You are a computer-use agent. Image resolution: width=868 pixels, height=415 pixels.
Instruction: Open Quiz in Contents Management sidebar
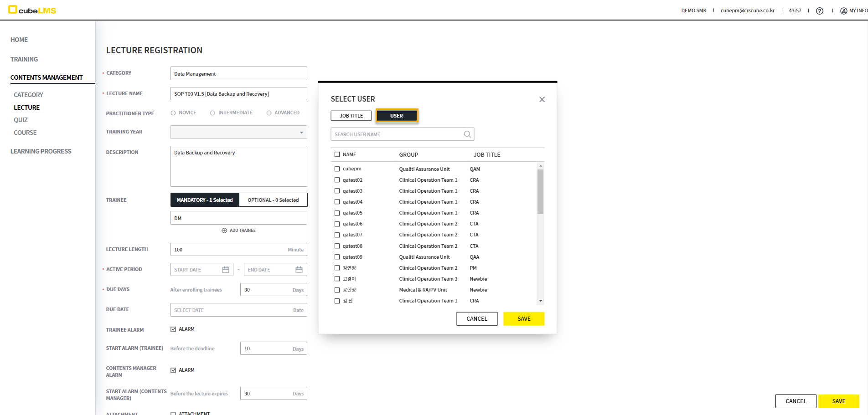tap(21, 120)
